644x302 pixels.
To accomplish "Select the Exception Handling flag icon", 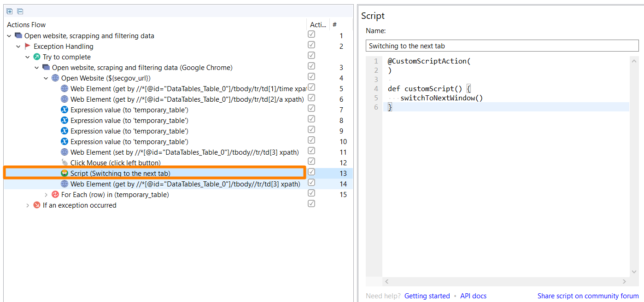I will point(28,46).
